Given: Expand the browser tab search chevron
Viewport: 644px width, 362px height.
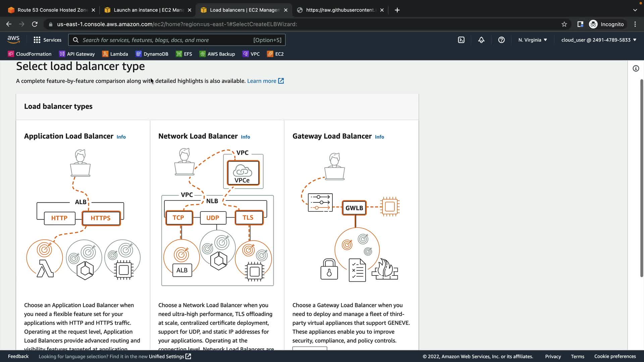Looking at the screenshot, I should click(x=635, y=10).
